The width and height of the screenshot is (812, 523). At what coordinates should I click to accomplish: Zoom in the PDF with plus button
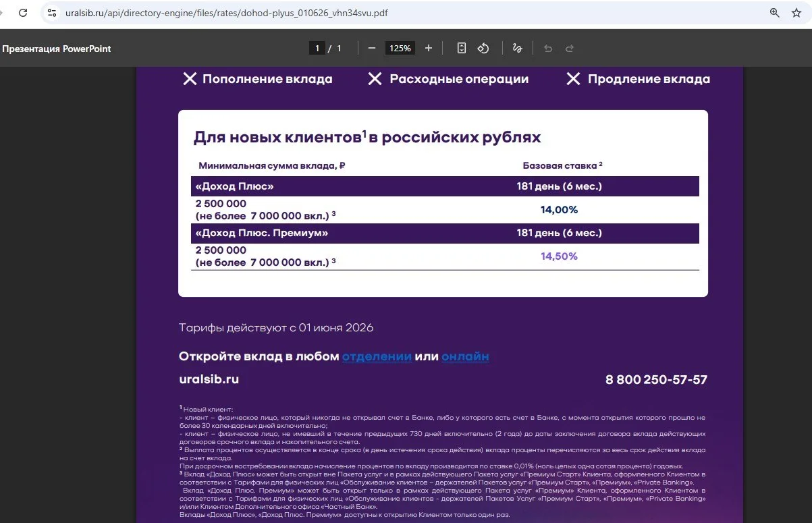429,49
